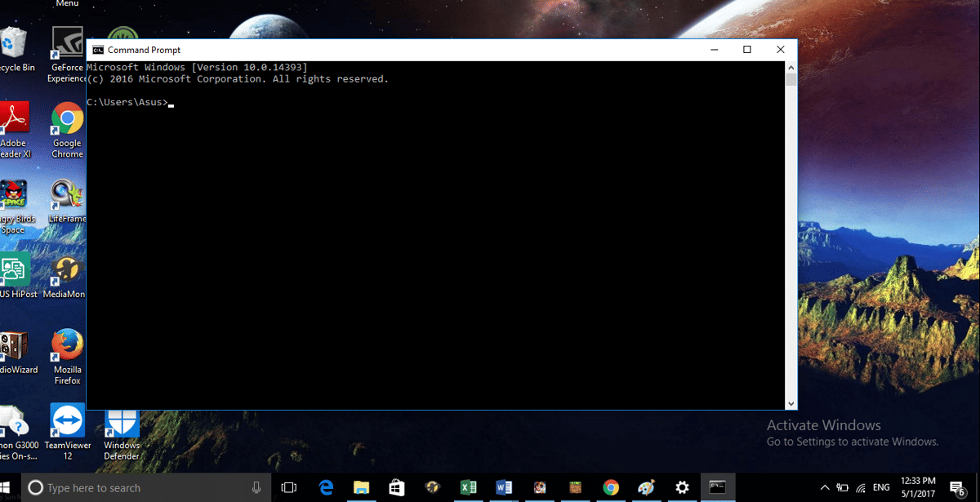Open the Windows Start menu
Image resolution: width=980 pixels, height=502 pixels.
pyautogui.click(x=5, y=487)
